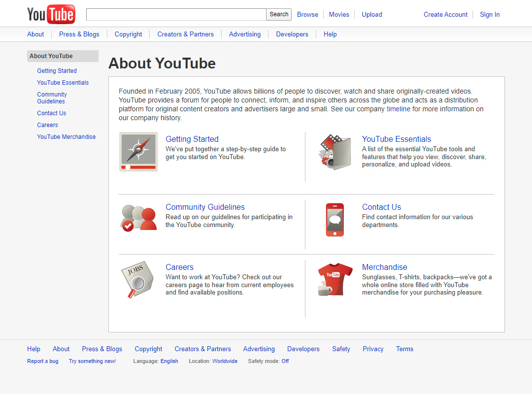Click into the search text field
This screenshot has width=532, height=394.
pos(176,15)
